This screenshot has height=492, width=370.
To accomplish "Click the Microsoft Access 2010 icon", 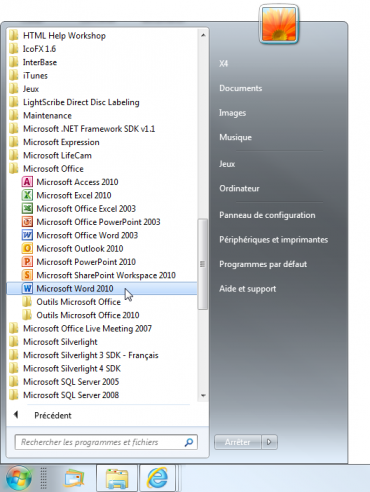I will 27,182.
